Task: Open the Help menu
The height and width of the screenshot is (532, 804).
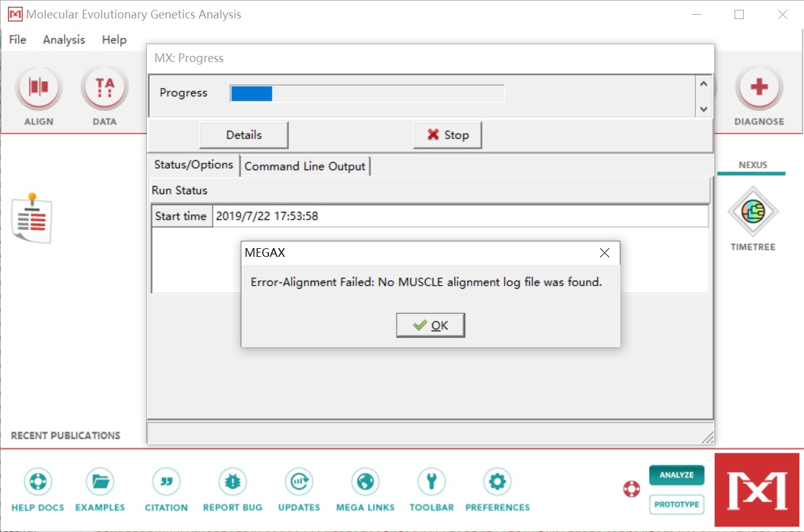Action: coord(114,39)
